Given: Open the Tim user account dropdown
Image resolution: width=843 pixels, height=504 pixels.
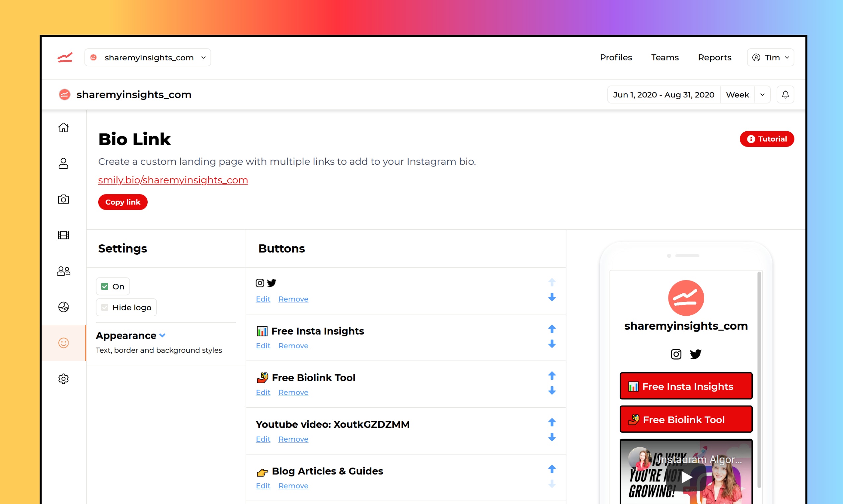Looking at the screenshot, I should [x=770, y=57].
